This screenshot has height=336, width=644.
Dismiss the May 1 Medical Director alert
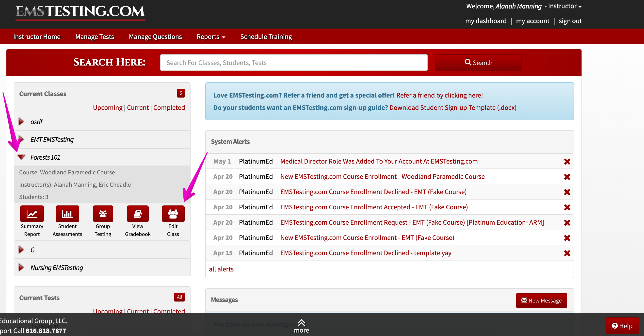[567, 161]
